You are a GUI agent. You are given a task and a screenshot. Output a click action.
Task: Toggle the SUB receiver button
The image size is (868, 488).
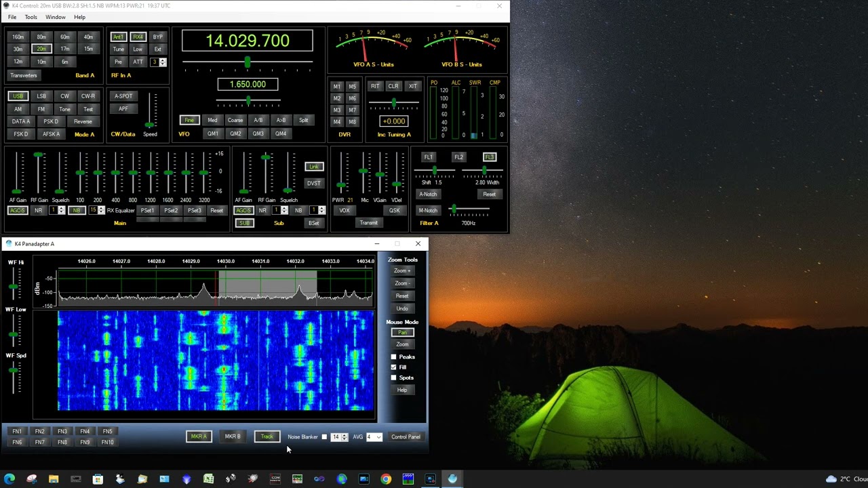click(x=244, y=223)
